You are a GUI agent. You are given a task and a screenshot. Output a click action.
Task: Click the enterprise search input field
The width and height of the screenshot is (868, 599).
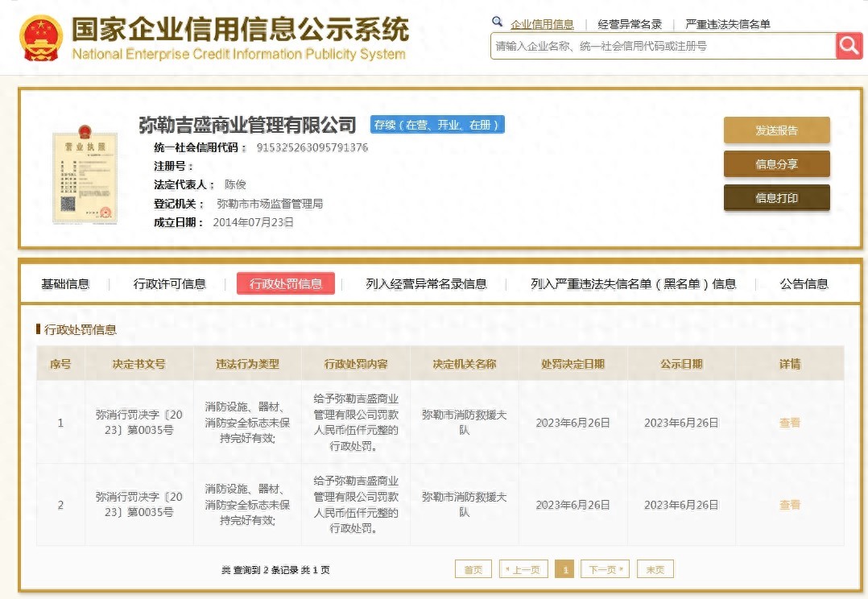(662, 47)
